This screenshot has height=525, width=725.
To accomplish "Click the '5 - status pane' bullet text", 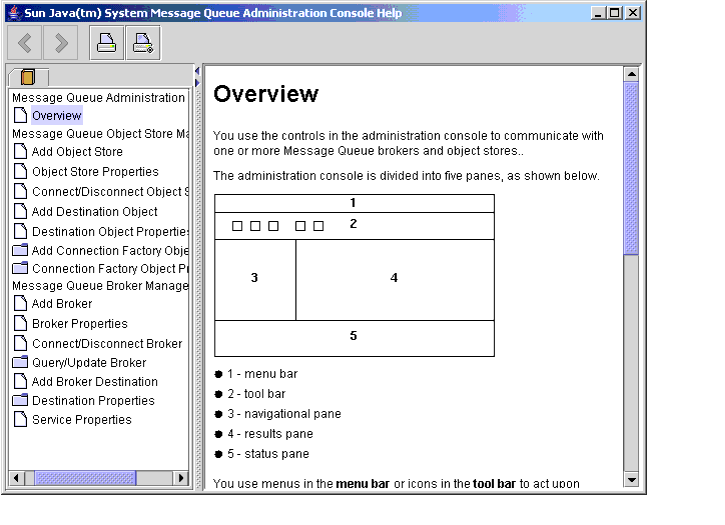I will [268, 454].
